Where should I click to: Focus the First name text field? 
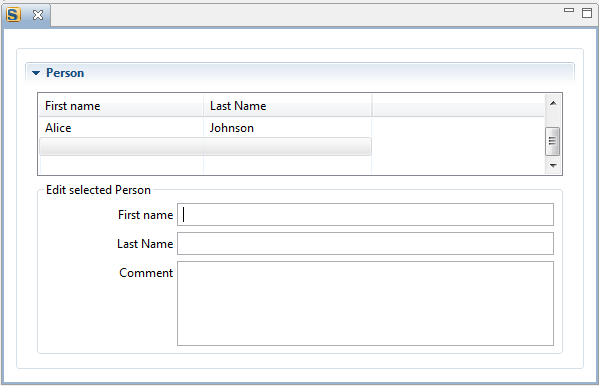(365, 214)
